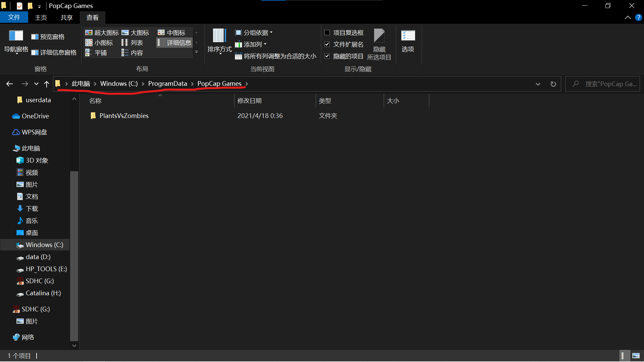644x362 pixels.
Task: Expand address bar history dropdown
Action: tap(538, 84)
